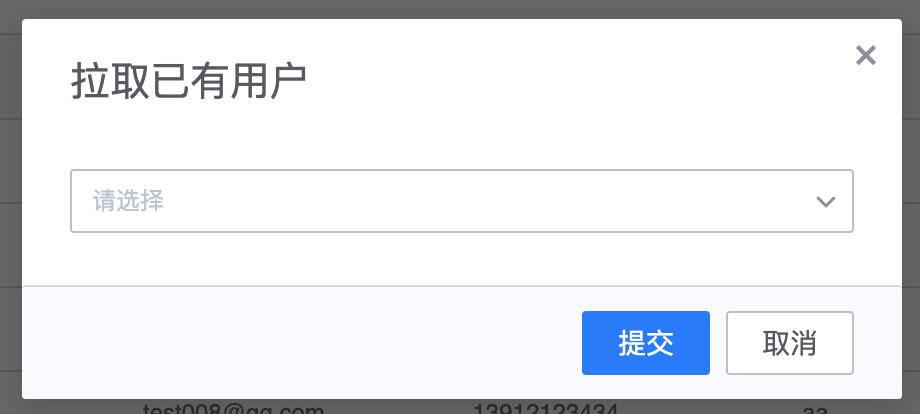Select the test008@qq.com email behind dialog
Viewport: 920px width, 414px height.
coord(233,408)
